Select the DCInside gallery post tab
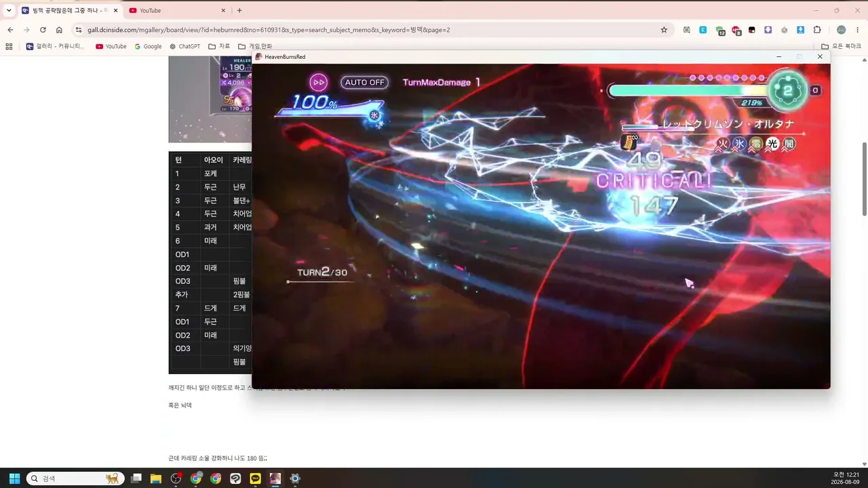Viewport: 868px width, 488px height. pos(69,10)
